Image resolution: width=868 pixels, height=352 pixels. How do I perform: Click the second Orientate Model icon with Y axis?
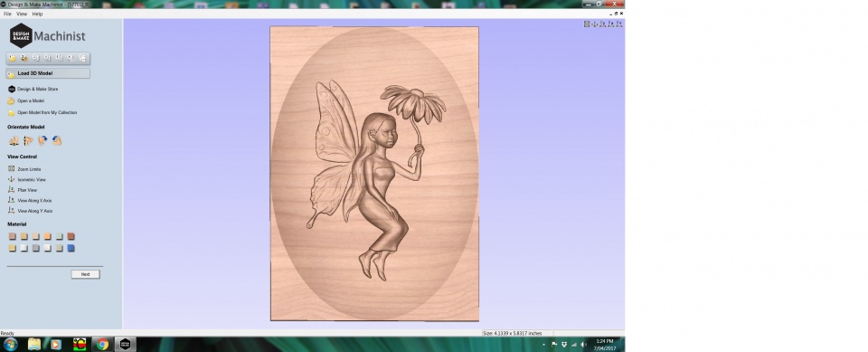click(x=28, y=141)
